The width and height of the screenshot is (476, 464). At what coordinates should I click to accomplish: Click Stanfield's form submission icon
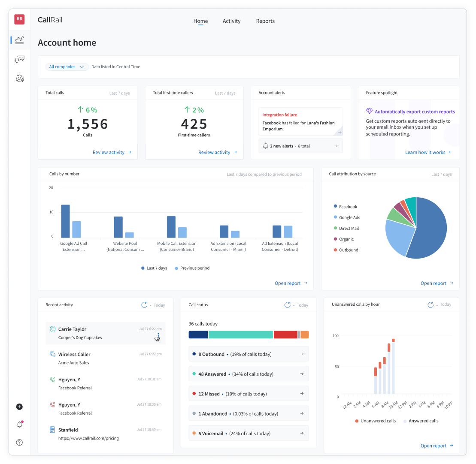(x=52, y=429)
